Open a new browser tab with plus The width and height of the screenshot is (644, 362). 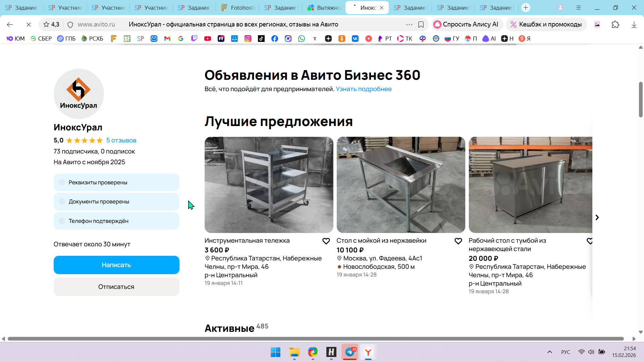[x=526, y=8]
